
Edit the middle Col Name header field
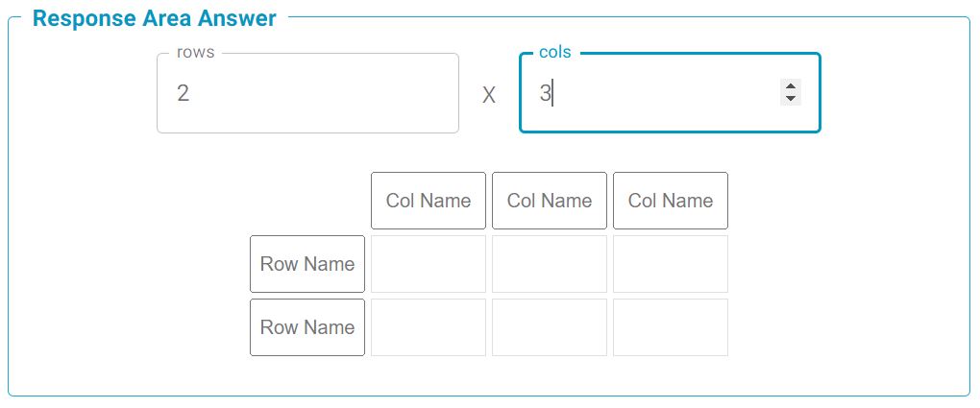coord(550,201)
